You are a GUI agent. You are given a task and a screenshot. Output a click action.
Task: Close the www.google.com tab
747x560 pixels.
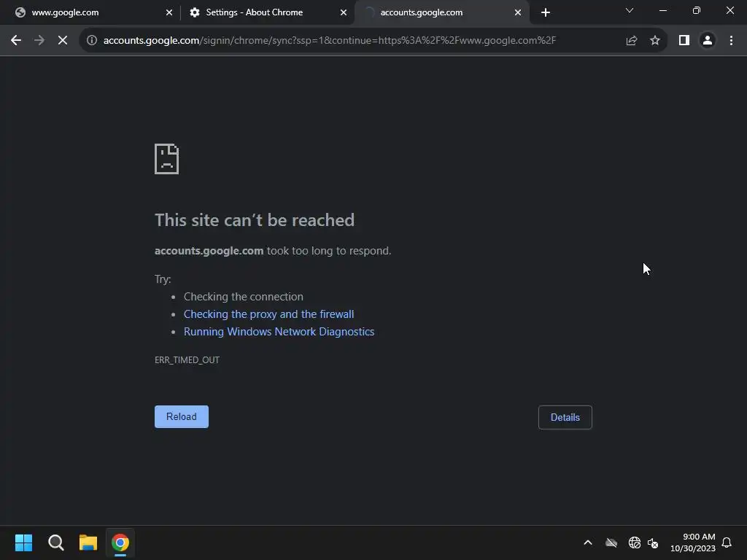pos(169,12)
